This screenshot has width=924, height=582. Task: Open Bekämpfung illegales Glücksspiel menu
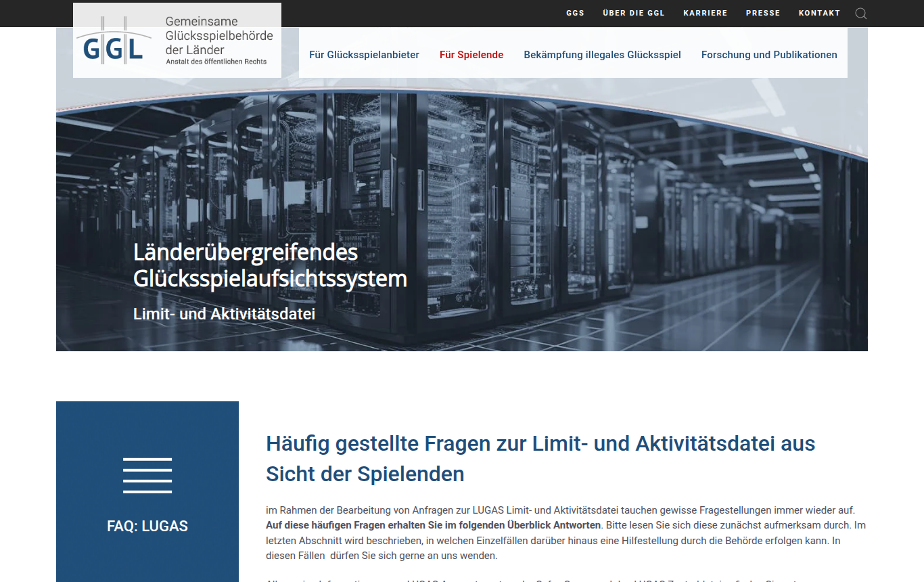pyautogui.click(x=602, y=55)
